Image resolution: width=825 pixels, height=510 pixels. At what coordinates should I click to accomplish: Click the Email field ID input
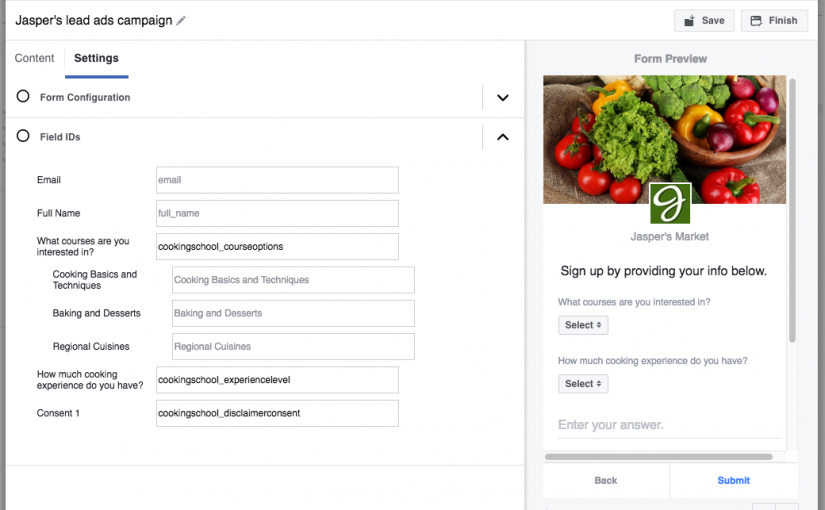(277, 180)
